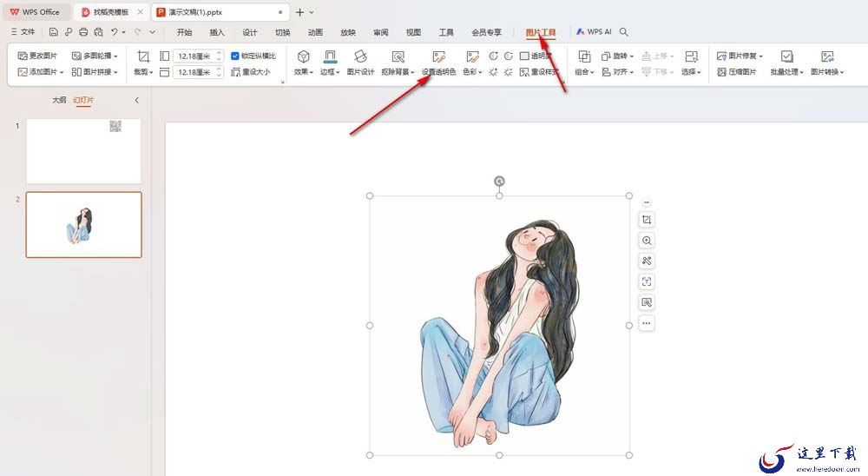Click the Save icon in quick toolbar
This screenshot has height=476, width=868.
point(54,32)
